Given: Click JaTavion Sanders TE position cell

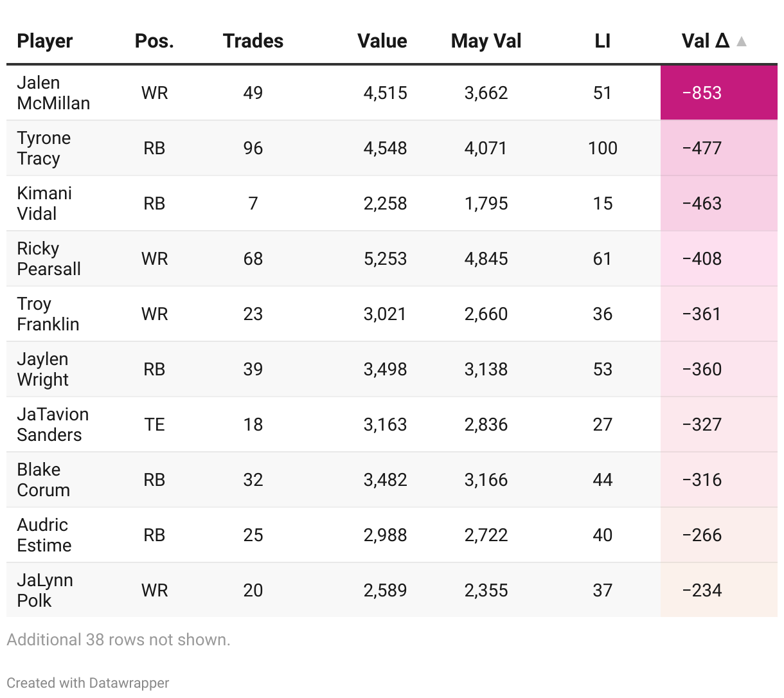Looking at the screenshot, I should pos(154,425).
